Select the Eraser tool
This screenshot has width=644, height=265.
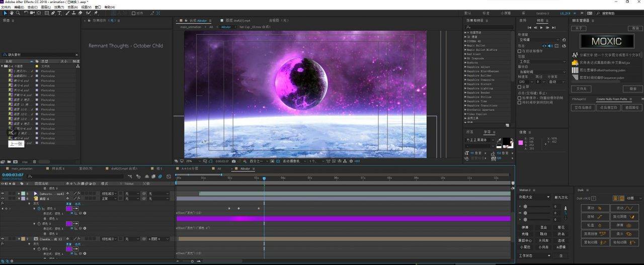pos(80,13)
